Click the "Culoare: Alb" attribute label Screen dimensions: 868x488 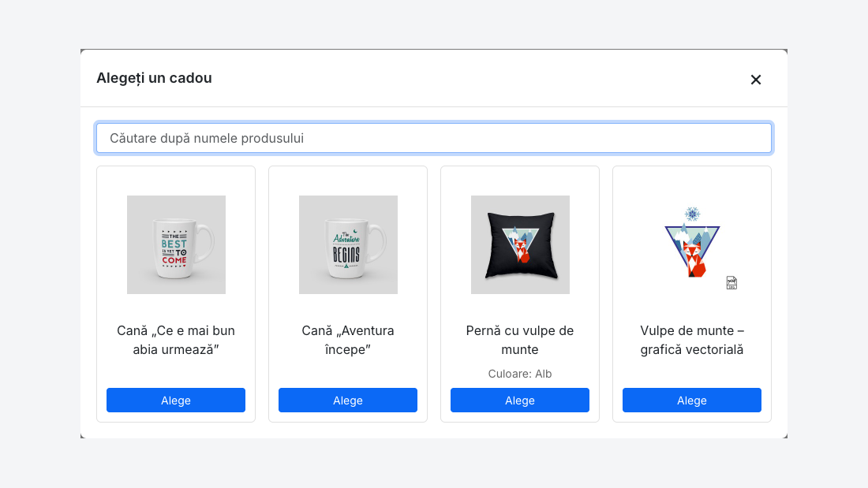click(520, 374)
